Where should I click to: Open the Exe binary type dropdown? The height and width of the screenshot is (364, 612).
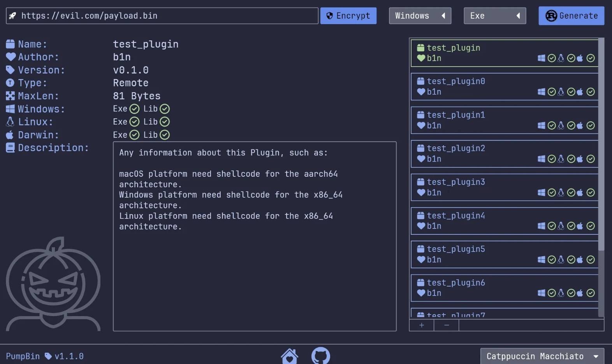pyautogui.click(x=494, y=16)
